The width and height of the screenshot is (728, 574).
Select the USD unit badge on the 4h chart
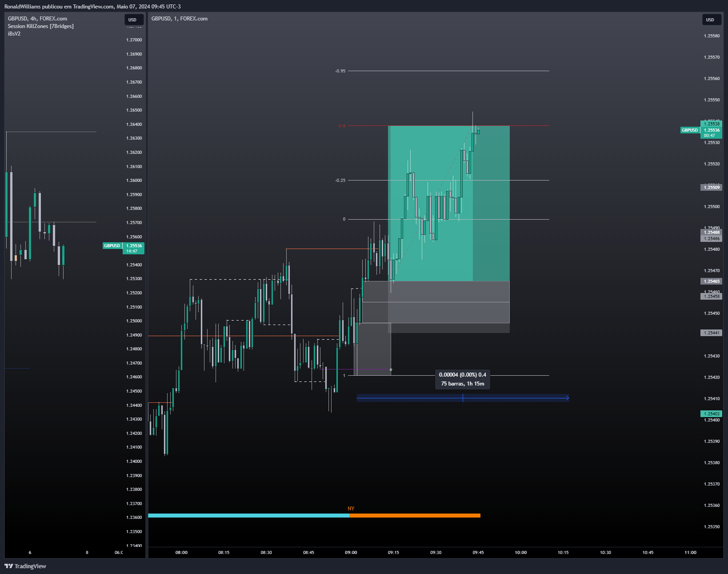(132, 19)
